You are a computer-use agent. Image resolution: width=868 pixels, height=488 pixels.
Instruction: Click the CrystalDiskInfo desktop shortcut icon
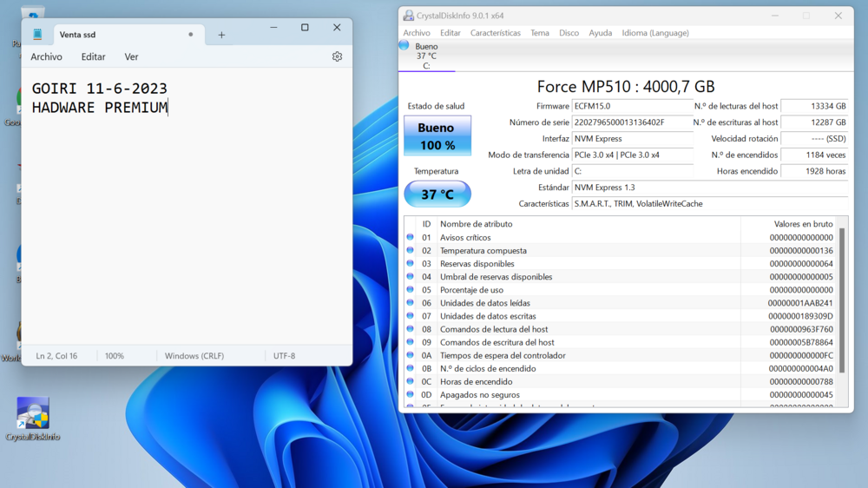coord(33,413)
